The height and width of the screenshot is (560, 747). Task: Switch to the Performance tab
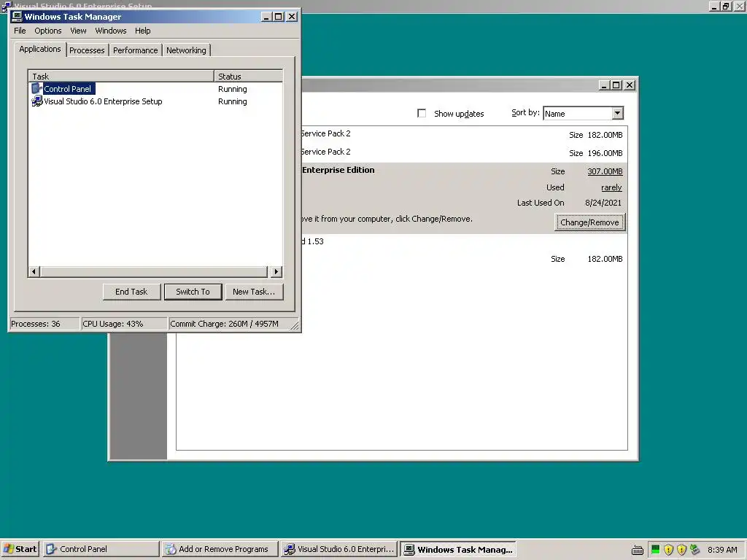tap(135, 50)
